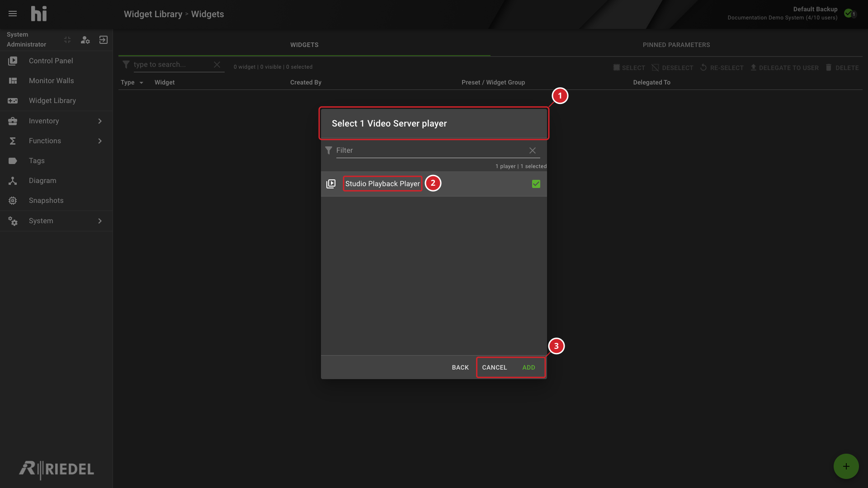Click the System gears icon
Viewport: 868px width, 488px height.
tap(13, 221)
